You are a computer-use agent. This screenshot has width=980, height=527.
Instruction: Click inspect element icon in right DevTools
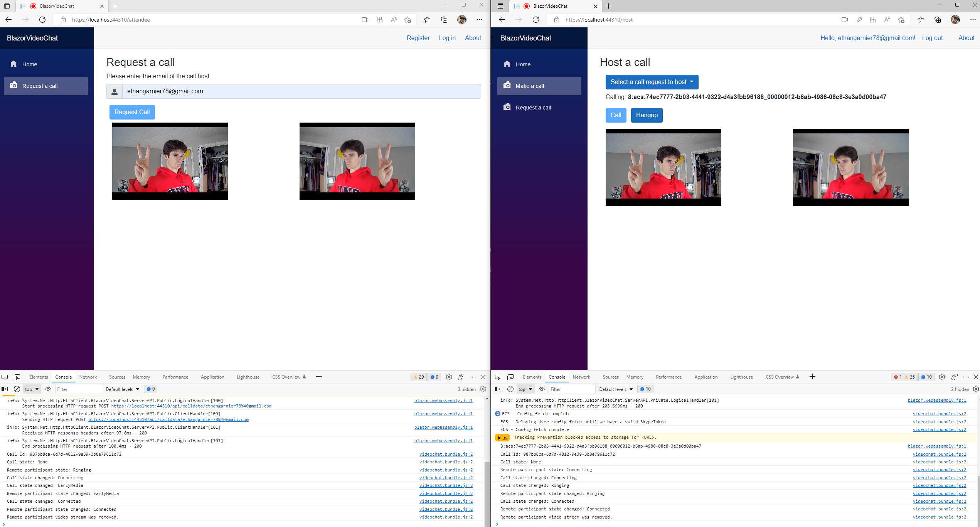click(x=498, y=377)
